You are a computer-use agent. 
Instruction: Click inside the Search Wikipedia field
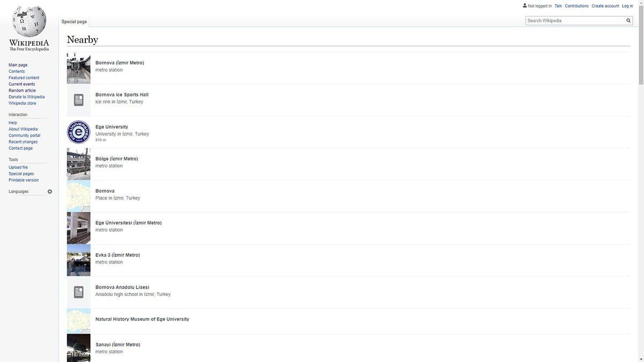574,21
